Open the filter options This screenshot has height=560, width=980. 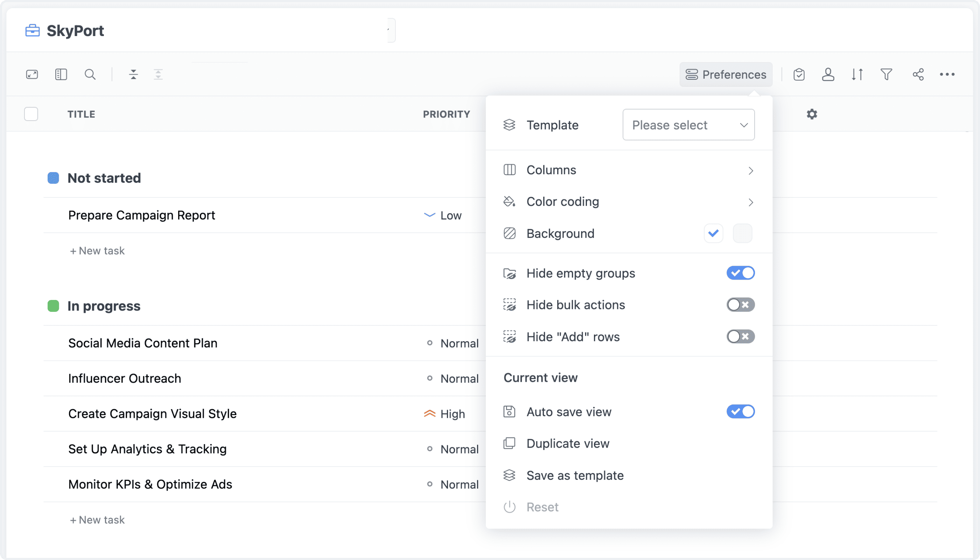[x=886, y=74]
